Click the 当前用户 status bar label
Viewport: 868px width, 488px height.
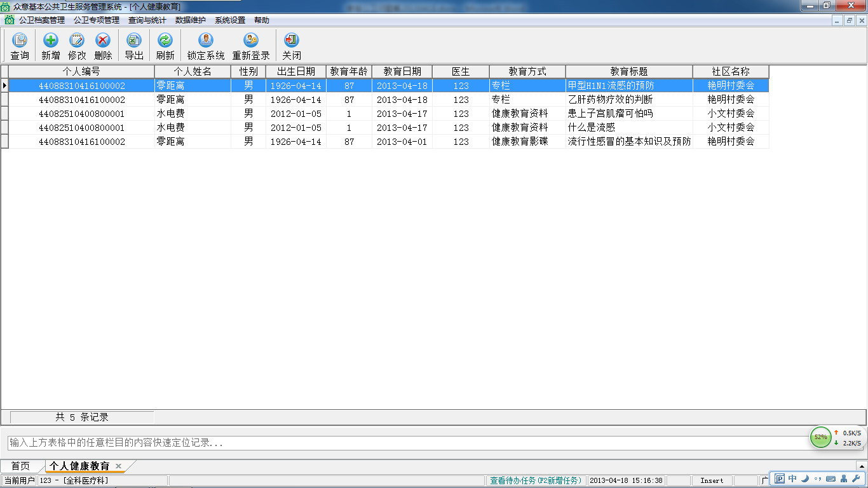19,480
